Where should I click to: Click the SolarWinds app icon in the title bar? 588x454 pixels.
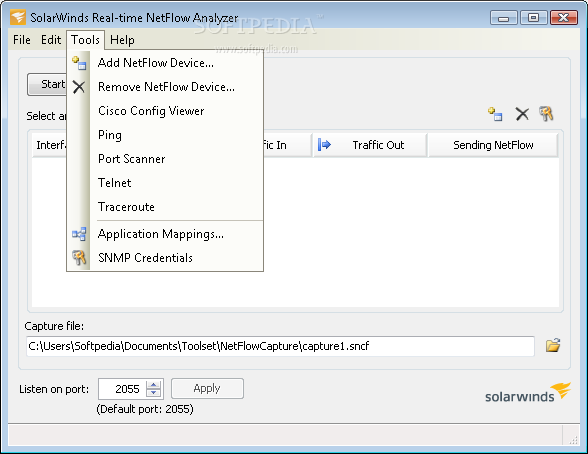coord(18,18)
